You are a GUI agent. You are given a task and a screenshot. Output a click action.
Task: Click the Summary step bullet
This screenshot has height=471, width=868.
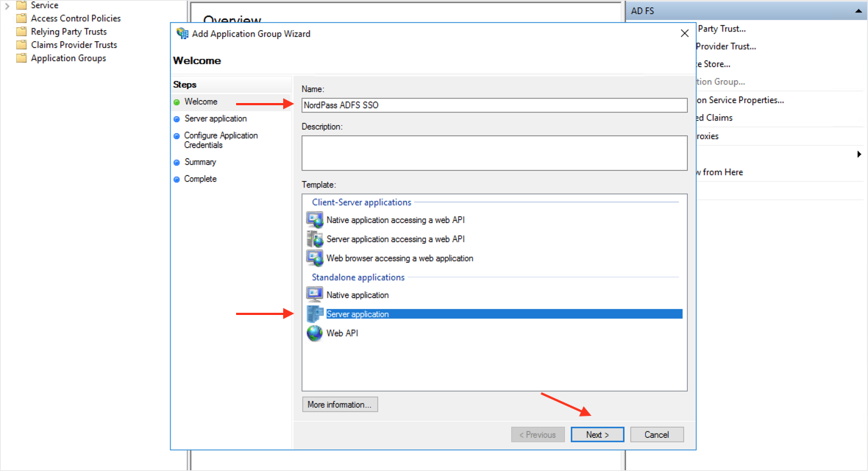click(x=177, y=163)
